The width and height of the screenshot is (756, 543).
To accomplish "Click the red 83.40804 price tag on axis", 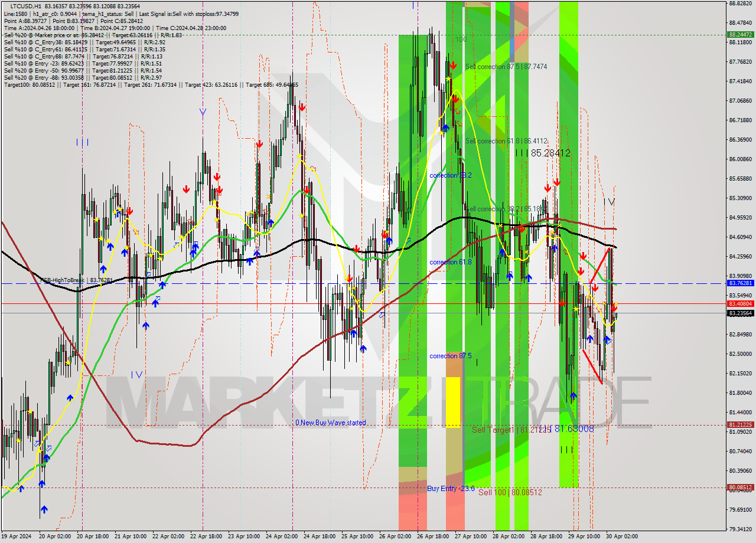I will 740,303.
